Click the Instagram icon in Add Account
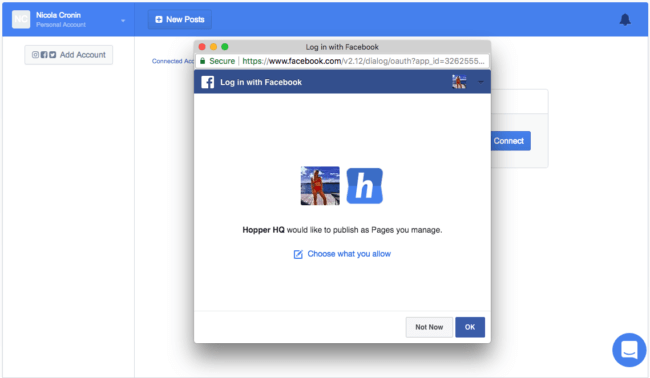Screen dimensions: 650x378 point(35,55)
